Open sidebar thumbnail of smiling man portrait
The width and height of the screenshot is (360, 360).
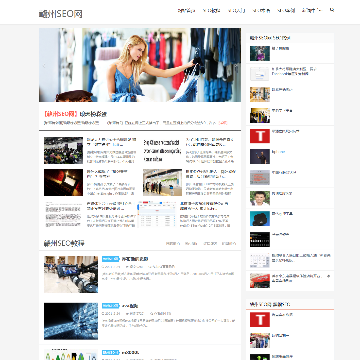pyautogui.click(x=260, y=198)
